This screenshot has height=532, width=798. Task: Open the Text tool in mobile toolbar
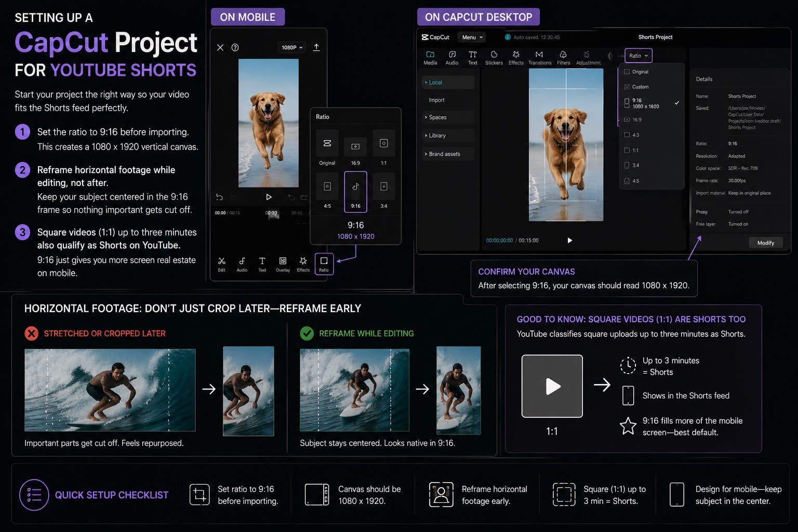(x=262, y=264)
